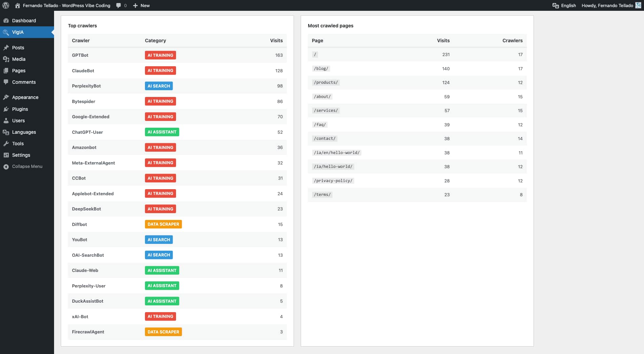This screenshot has width=644, height=354.
Task: Open the + New dropdown in admin bar
Action: (x=141, y=5)
